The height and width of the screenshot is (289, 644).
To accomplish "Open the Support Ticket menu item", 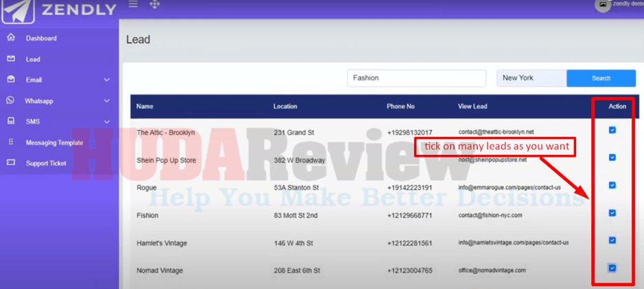I will [46, 163].
